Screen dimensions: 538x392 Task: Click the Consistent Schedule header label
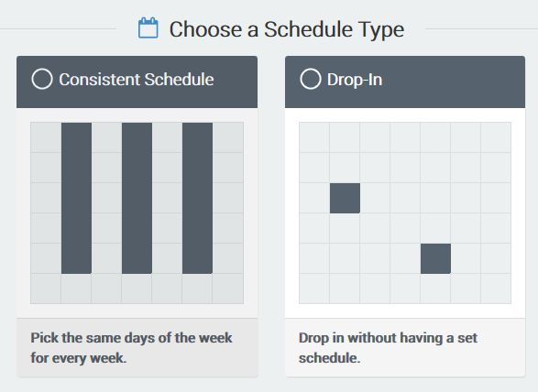(137, 80)
